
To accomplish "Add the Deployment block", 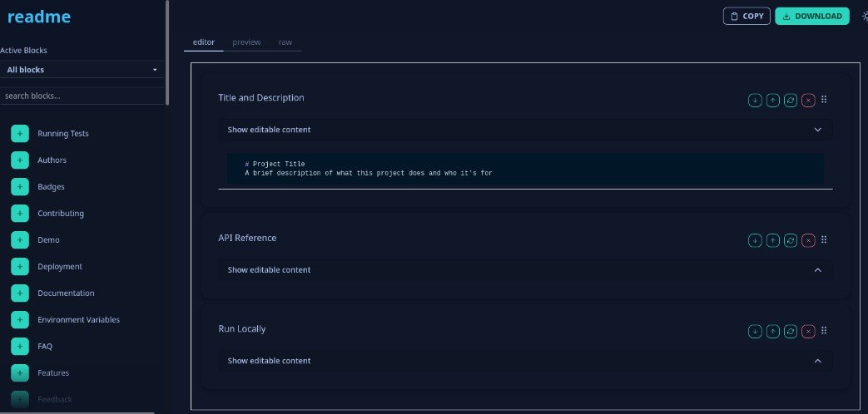I will coord(20,266).
